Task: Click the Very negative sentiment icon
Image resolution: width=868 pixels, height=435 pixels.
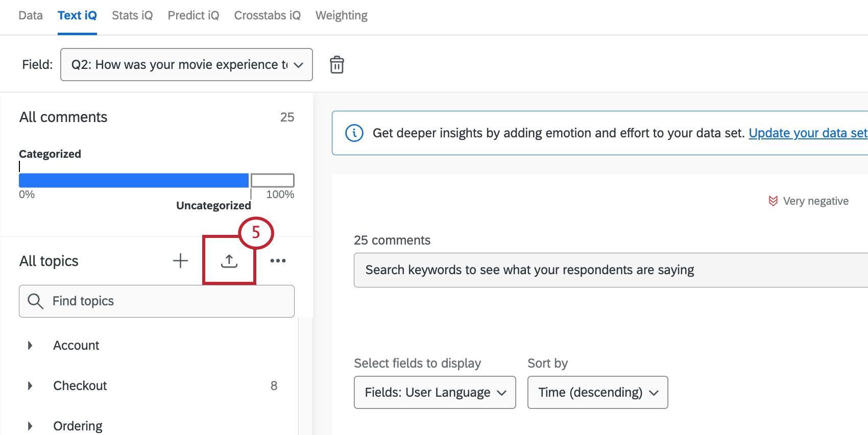Action: (x=773, y=201)
